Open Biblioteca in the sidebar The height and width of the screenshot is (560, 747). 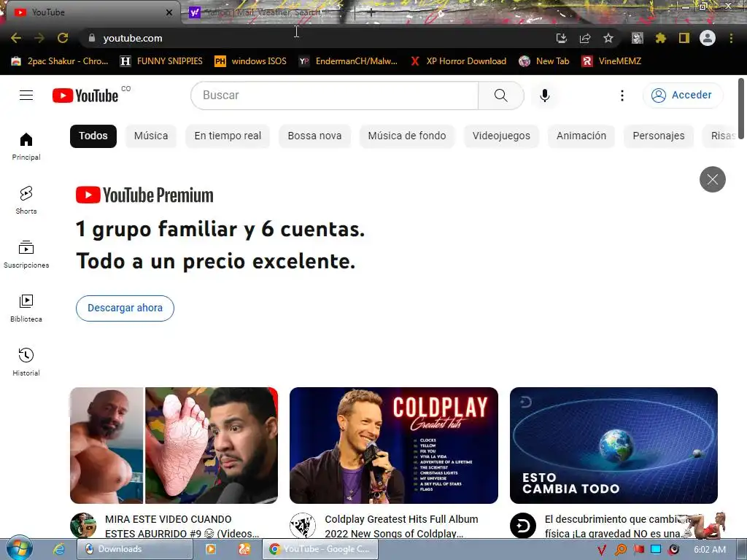pyautogui.click(x=26, y=308)
